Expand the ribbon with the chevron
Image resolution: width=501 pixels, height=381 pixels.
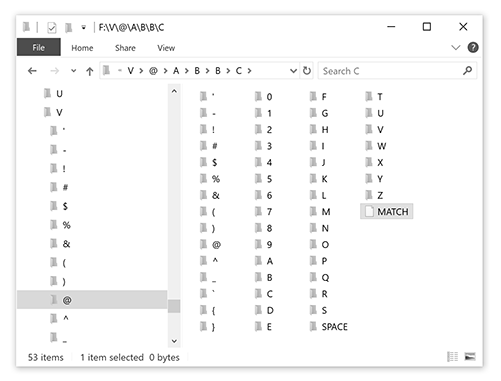(455, 48)
